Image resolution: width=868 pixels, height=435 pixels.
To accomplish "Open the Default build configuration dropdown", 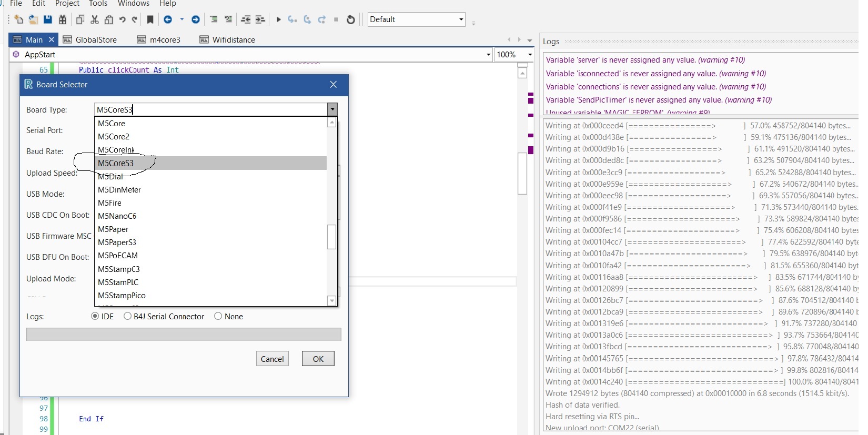I will coord(461,19).
